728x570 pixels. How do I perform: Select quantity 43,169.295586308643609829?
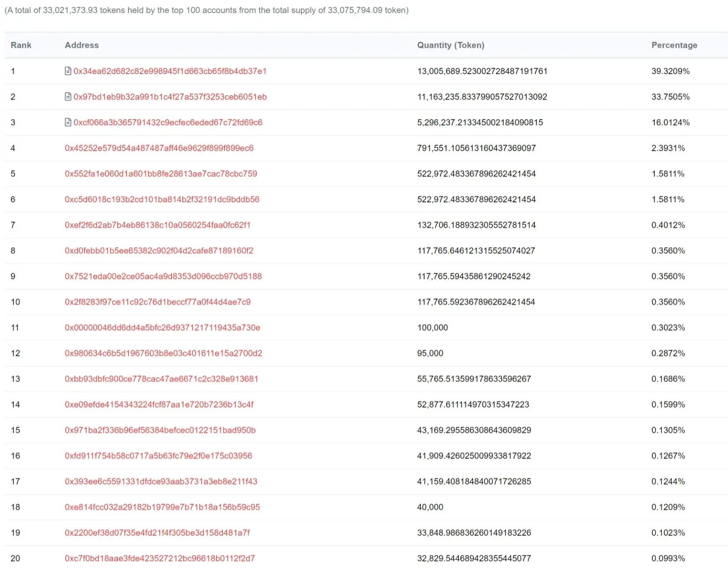tap(474, 430)
